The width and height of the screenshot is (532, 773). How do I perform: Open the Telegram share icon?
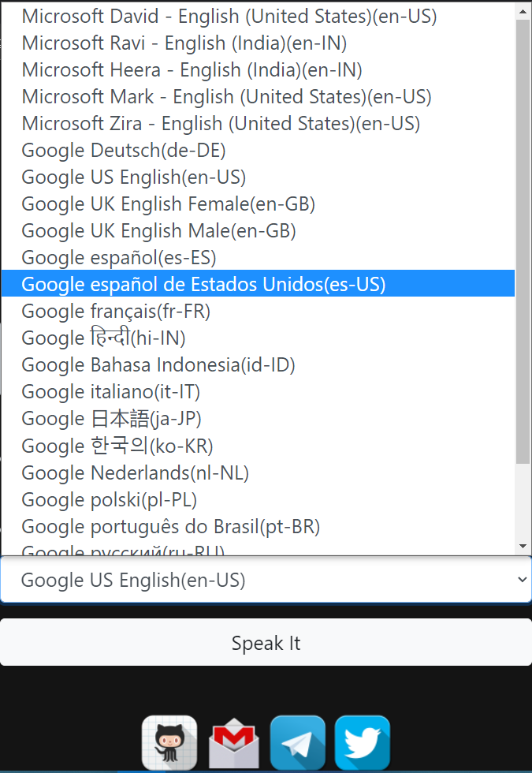297,741
